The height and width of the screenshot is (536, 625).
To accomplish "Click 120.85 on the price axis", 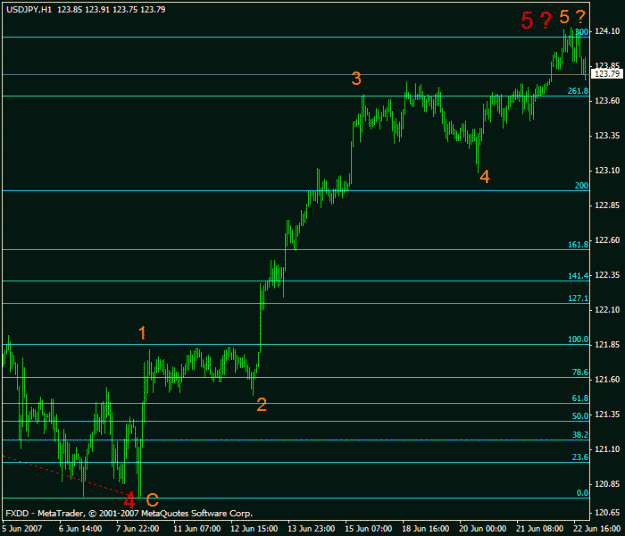I will 607,484.
